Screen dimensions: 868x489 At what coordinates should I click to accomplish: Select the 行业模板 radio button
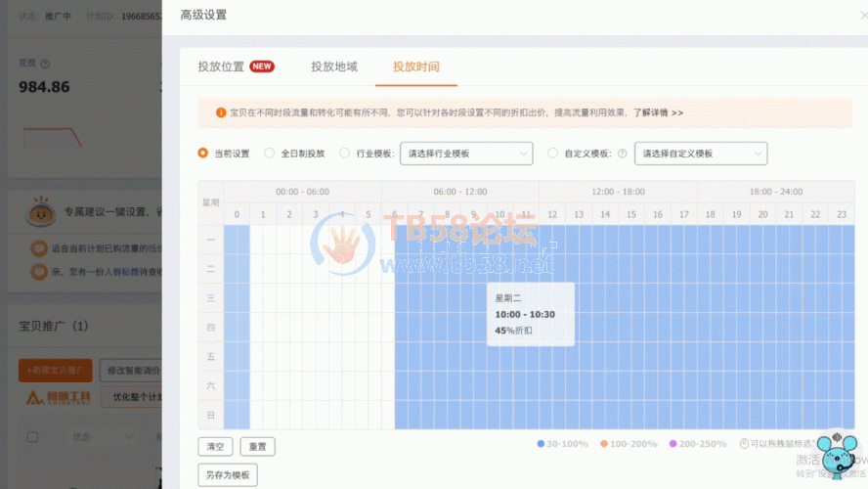click(x=345, y=154)
